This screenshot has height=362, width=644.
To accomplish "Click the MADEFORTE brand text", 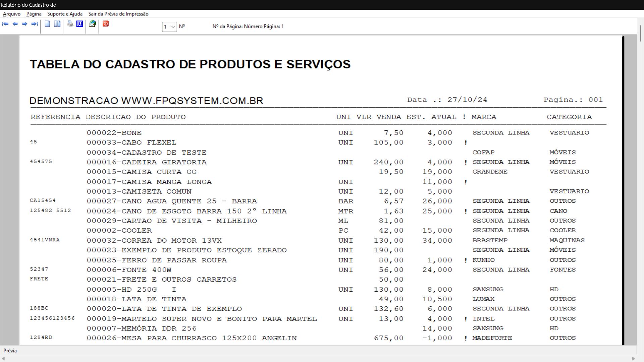I will point(492,338).
